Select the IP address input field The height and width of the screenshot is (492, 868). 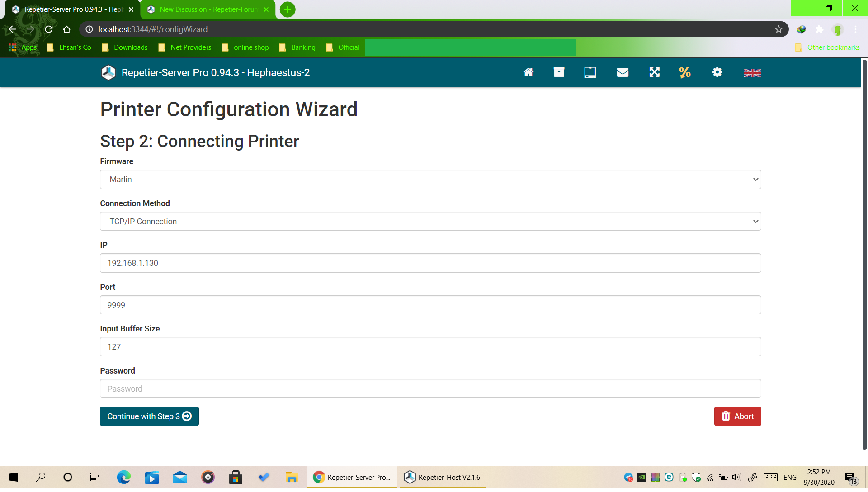pyautogui.click(x=430, y=263)
